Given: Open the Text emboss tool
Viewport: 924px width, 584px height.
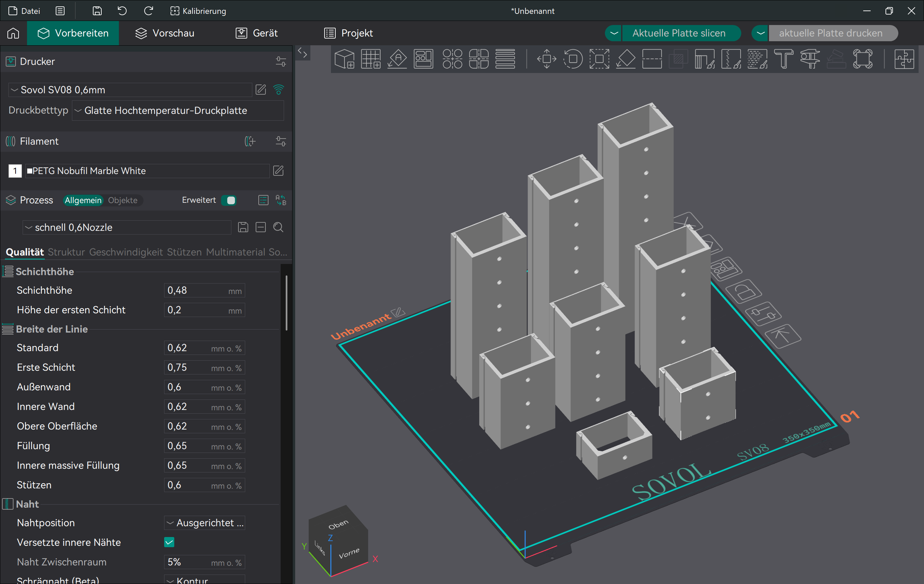Looking at the screenshot, I should tap(784, 59).
